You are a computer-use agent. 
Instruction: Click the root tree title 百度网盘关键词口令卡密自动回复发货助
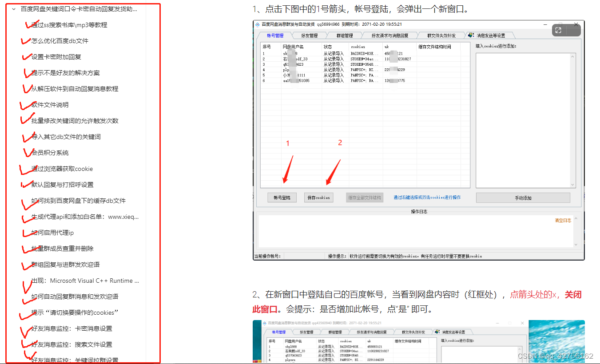pos(79,9)
